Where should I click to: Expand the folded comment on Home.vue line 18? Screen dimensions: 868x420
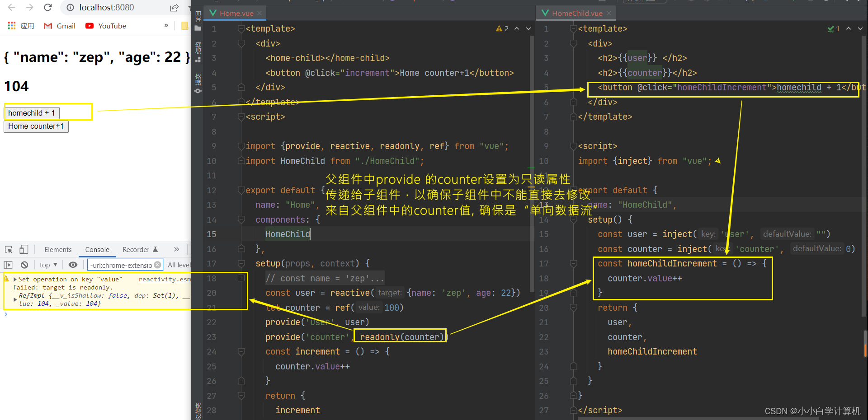point(241,279)
